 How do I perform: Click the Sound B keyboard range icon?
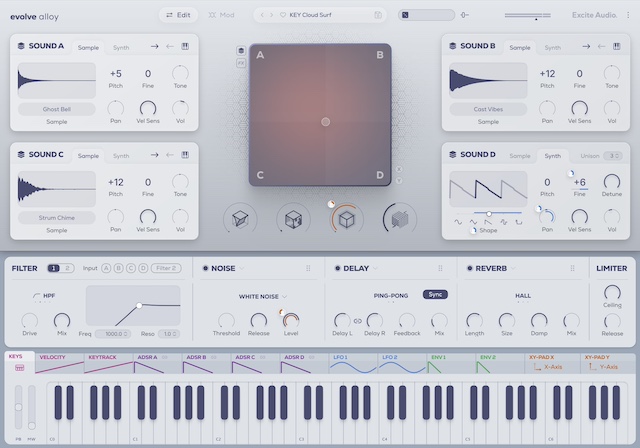click(616, 46)
